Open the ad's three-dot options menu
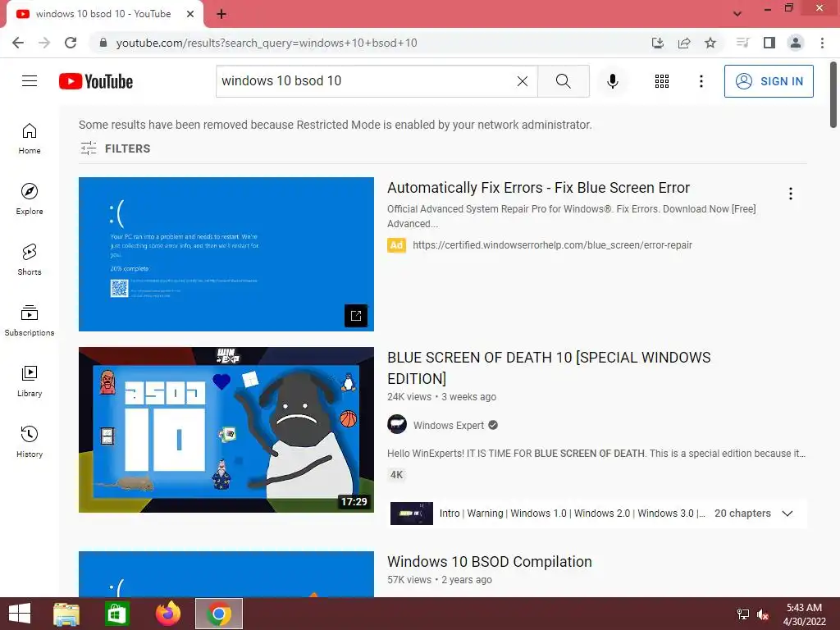 tap(790, 194)
